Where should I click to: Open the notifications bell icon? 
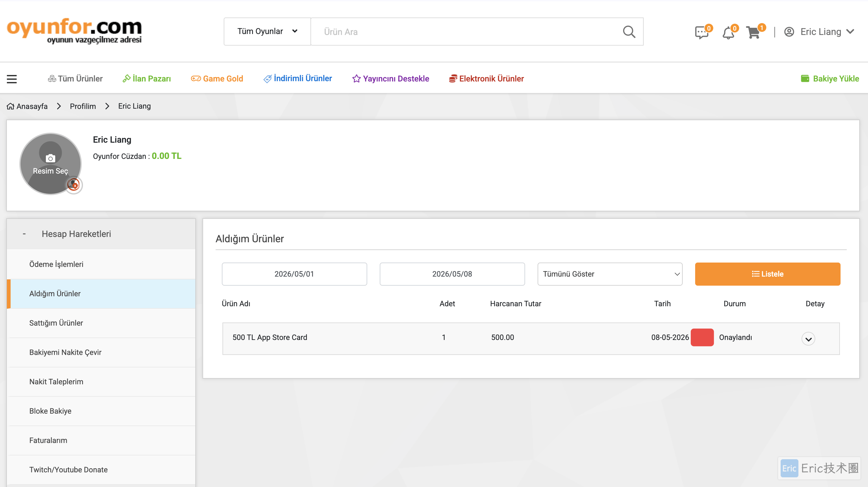(x=729, y=32)
